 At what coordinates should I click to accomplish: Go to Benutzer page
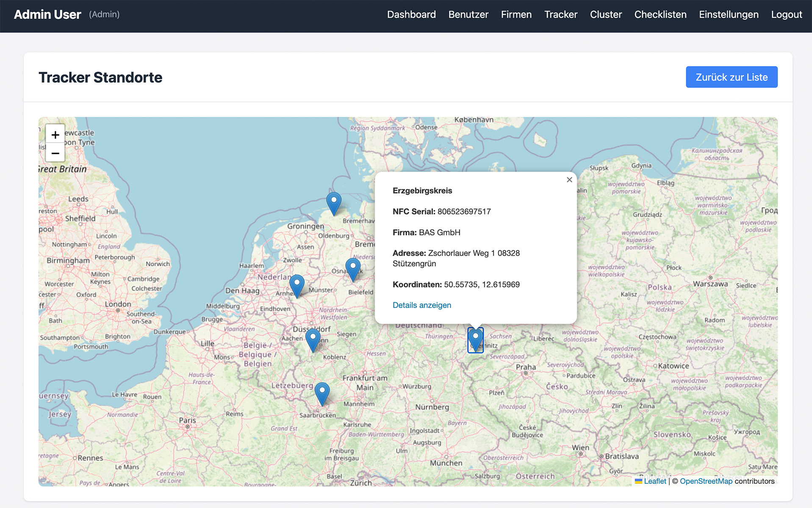pyautogui.click(x=468, y=14)
